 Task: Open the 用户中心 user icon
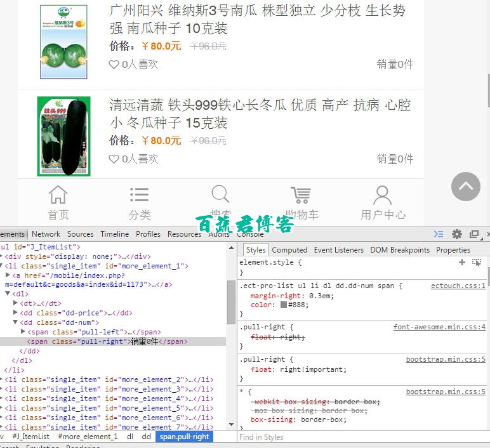[383, 195]
